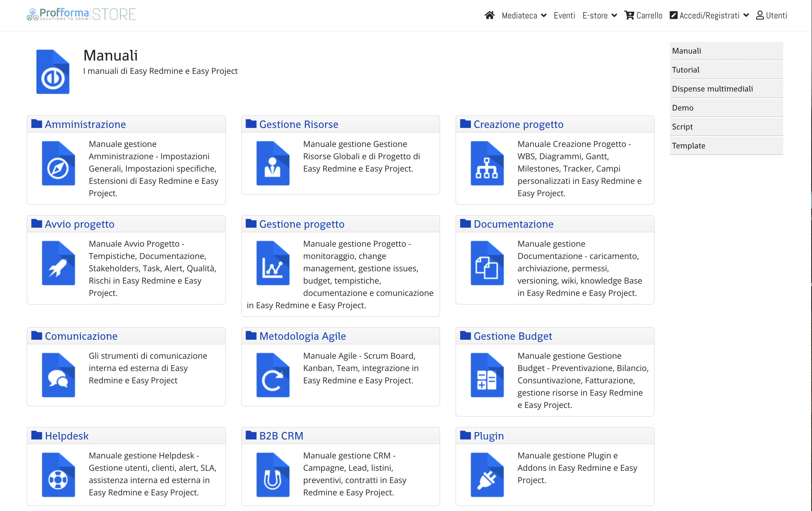Select Template in the right sidebar
This screenshot has width=812, height=511.
(726, 145)
